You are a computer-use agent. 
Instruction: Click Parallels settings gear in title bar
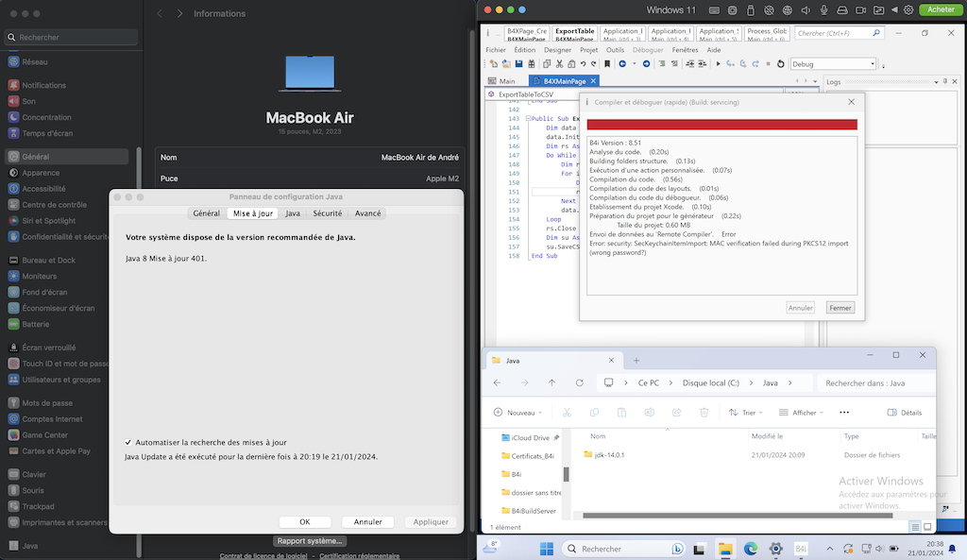tap(908, 9)
